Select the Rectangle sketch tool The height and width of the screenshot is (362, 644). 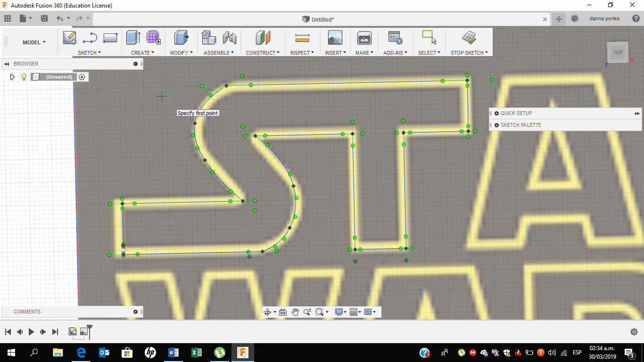pos(110,38)
